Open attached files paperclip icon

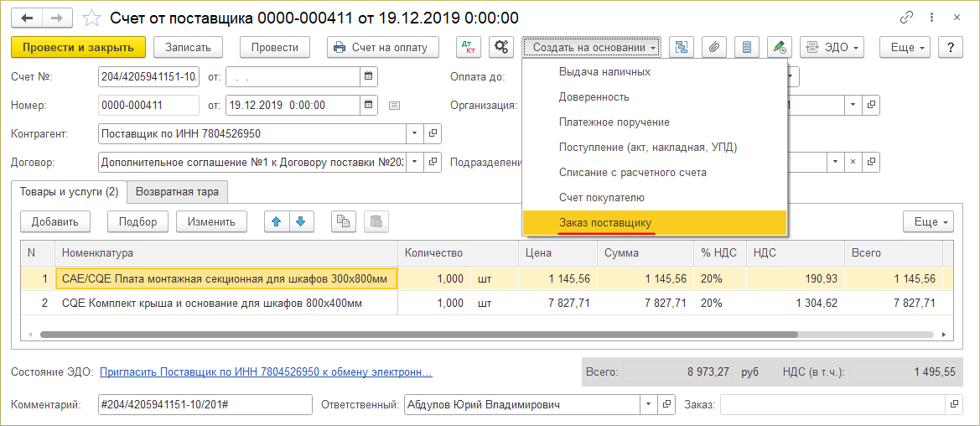pyautogui.click(x=713, y=47)
